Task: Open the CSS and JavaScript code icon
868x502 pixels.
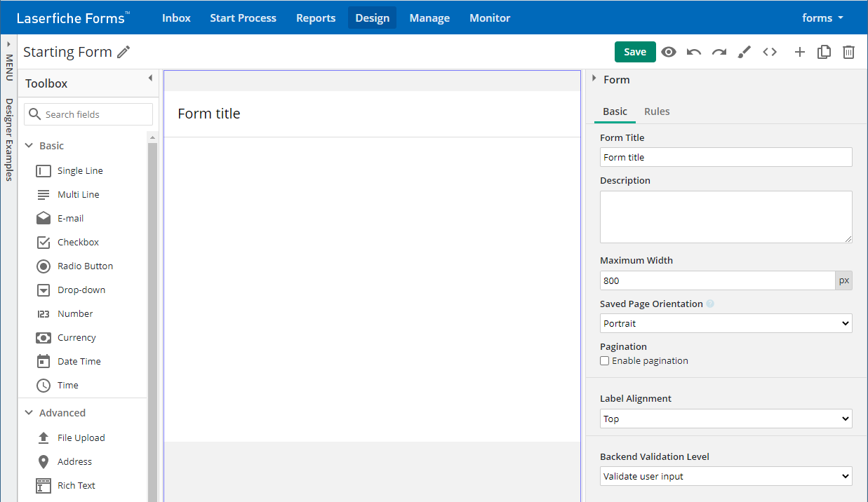Action: pyautogui.click(x=770, y=52)
